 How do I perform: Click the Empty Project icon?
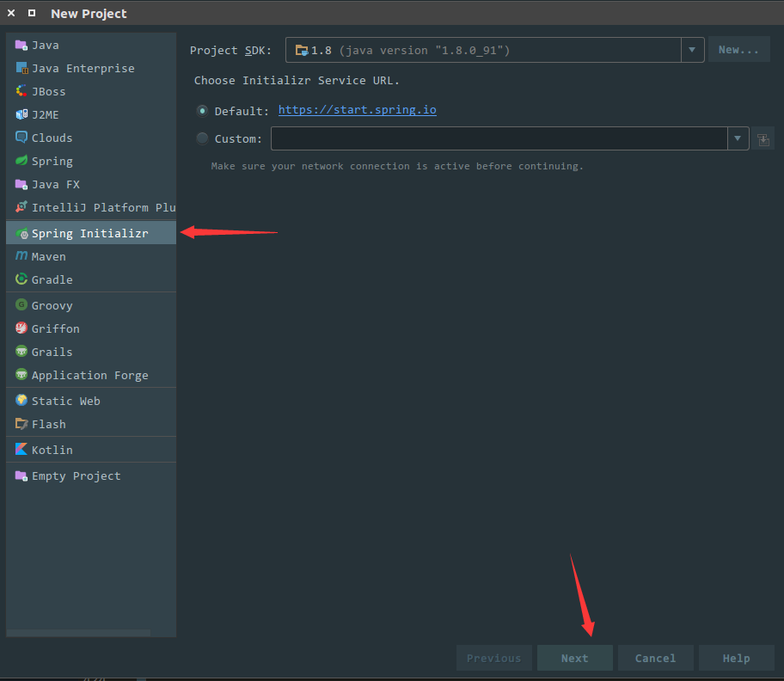click(x=21, y=475)
